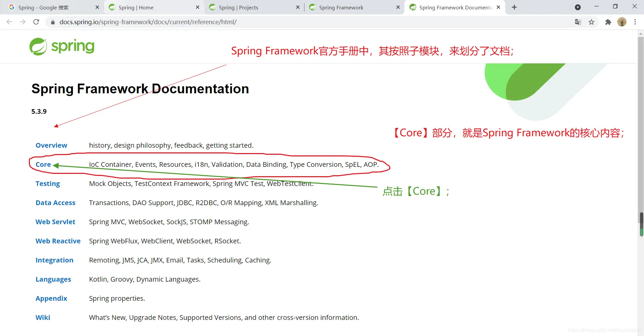Viewport: 644px width, 336px height.
Task: Switch to the Spring | Projects tab
Action: click(254, 7)
